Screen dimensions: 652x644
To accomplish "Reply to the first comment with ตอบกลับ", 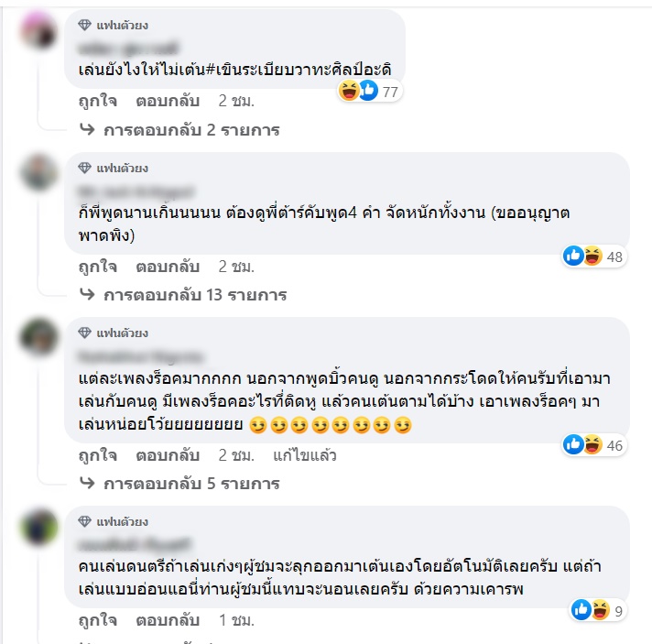I will coord(168,101).
